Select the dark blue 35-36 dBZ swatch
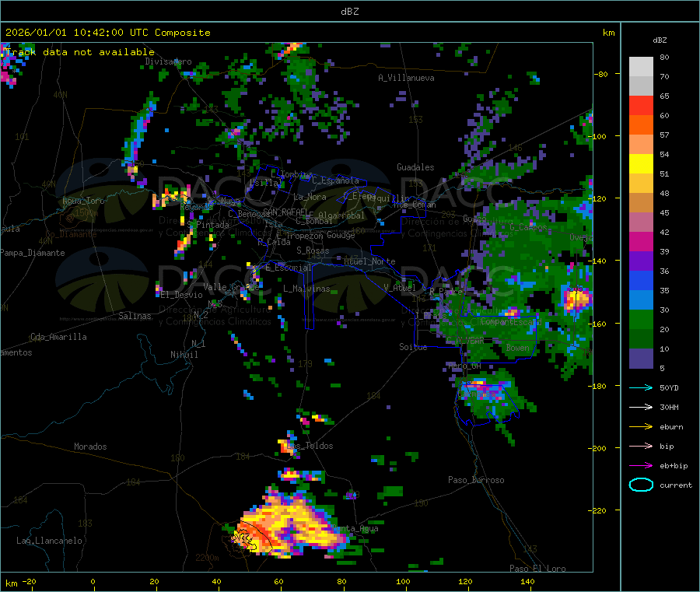Screen dimensions: 700x592 click(641, 280)
